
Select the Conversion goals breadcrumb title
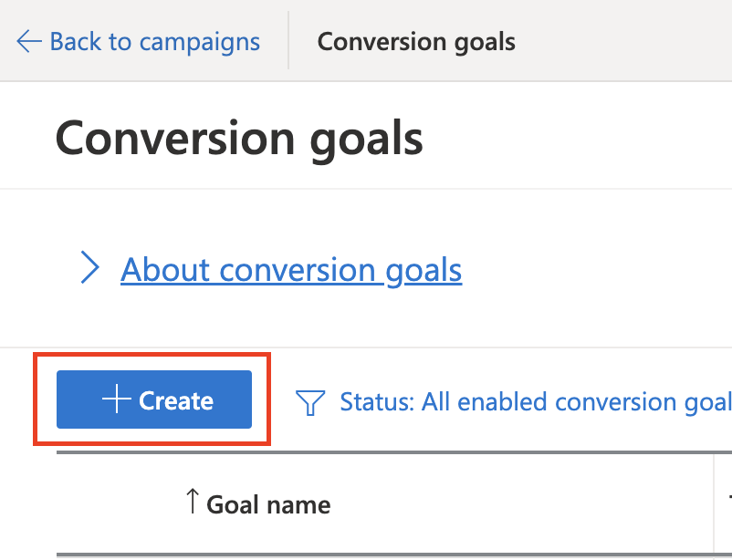tap(416, 42)
